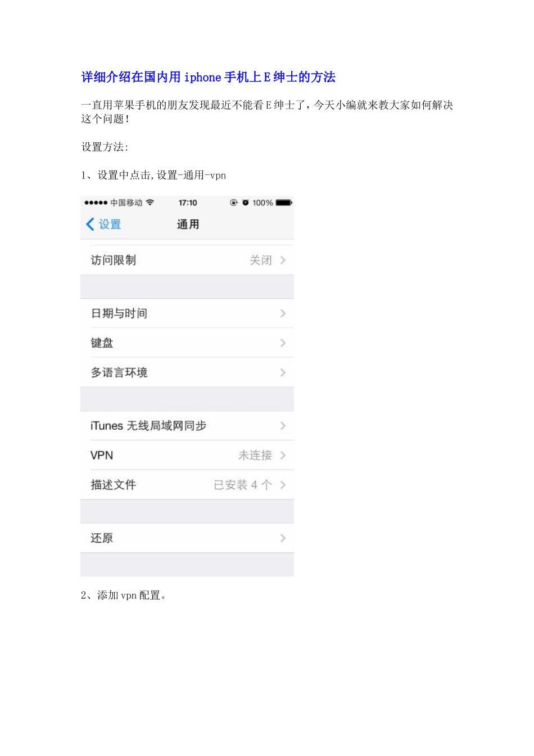Tap the 已安装 4 个 value text
The height and width of the screenshot is (756, 534).
pyautogui.click(x=243, y=485)
